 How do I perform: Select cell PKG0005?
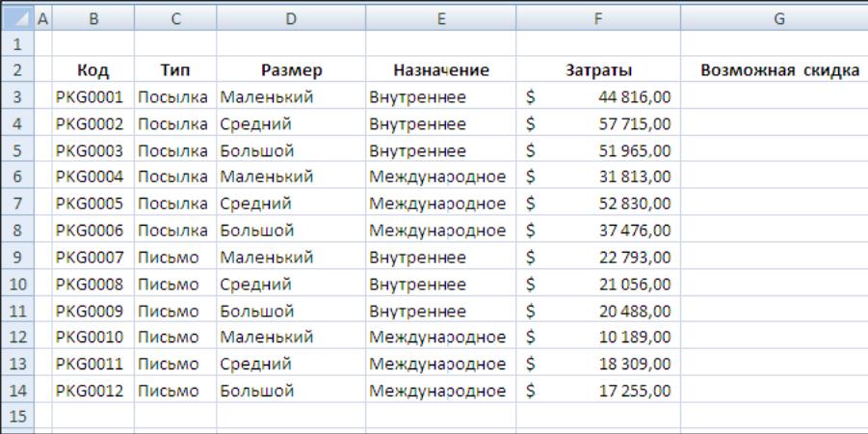pyautogui.click(x=93, y=203)
